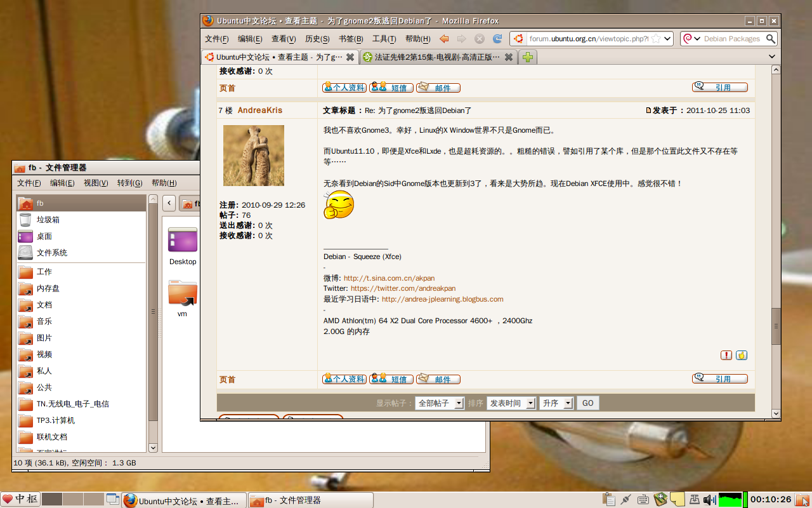Click the network plug tray icon

625,500
